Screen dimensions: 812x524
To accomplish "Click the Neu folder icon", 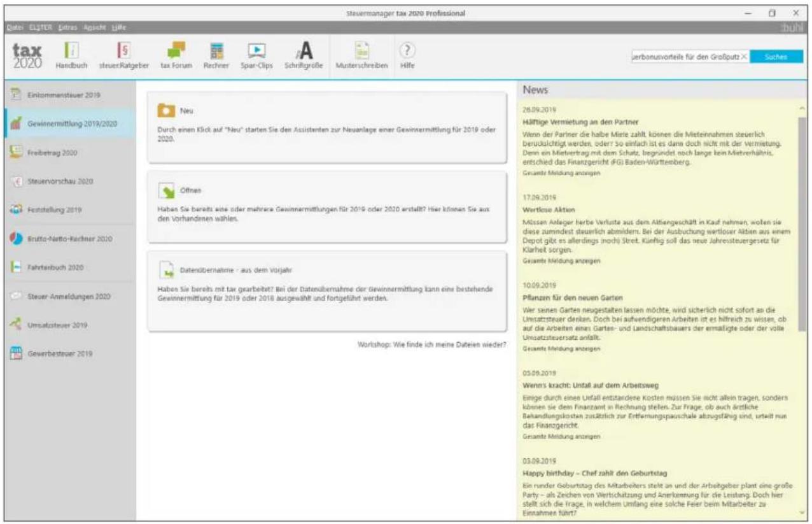I will 166,110.
